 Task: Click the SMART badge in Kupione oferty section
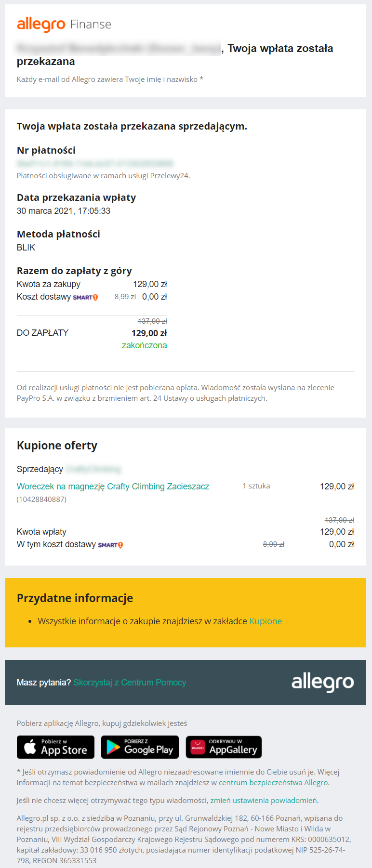click(110, 545)
